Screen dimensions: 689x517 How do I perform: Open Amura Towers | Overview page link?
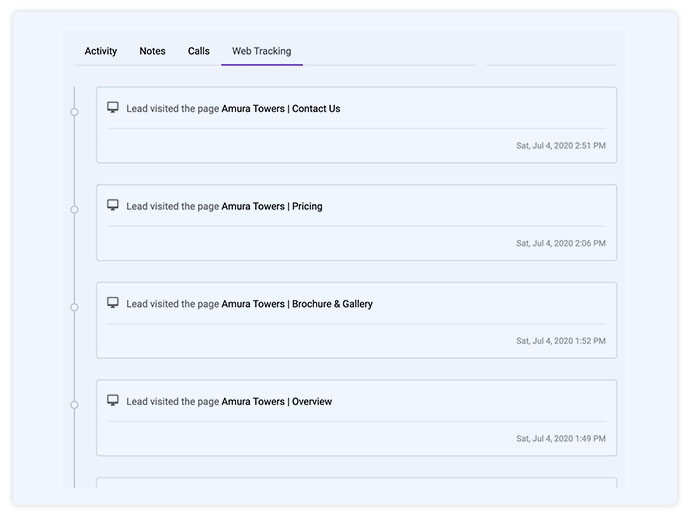click(x=276, y=402)
